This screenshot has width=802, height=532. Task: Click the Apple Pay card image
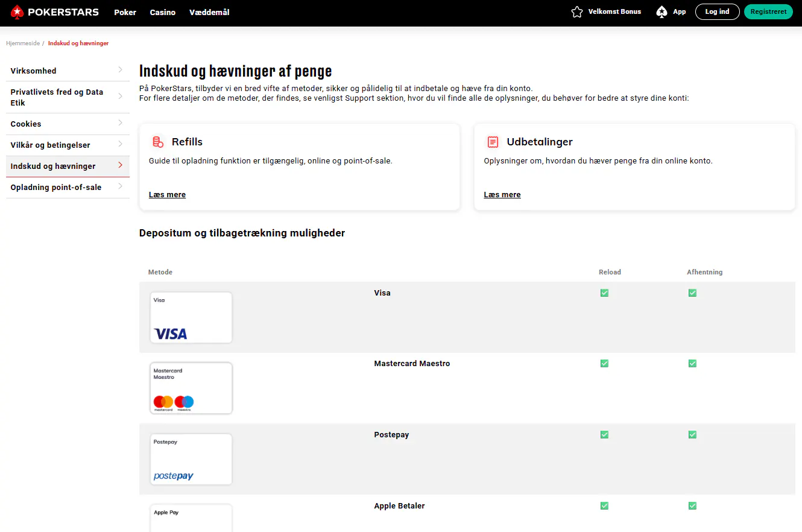(191, 518)
